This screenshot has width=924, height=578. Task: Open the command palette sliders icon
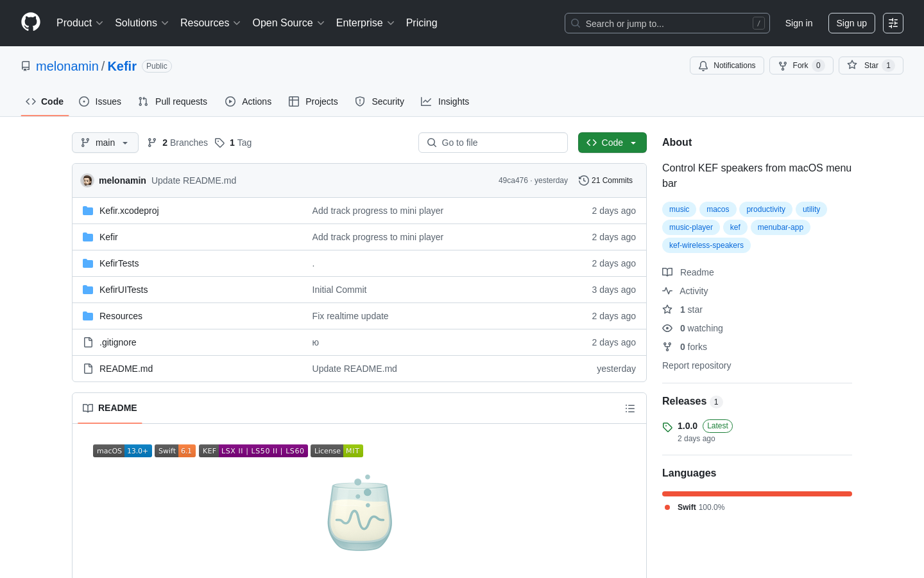coord(893,23)
